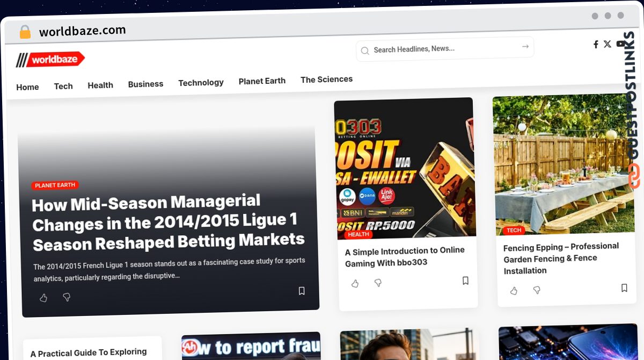Open the garden fence table thumbnail
The width and height of the screenshot is (644, 360).
tap(563, 164)
